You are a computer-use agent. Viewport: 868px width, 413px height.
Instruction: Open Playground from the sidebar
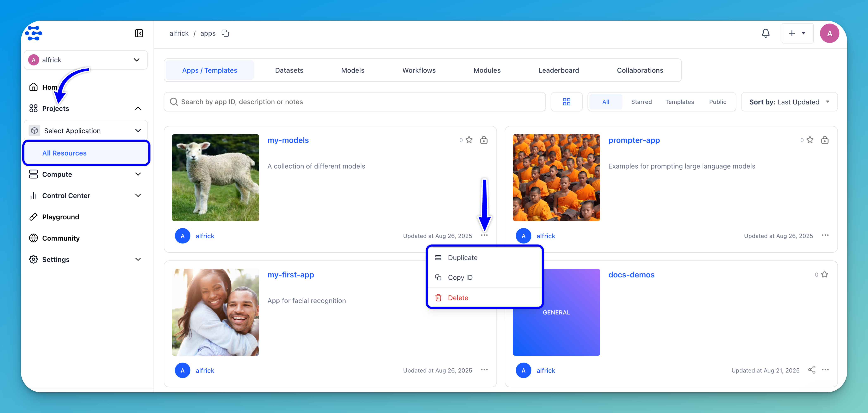61,217
